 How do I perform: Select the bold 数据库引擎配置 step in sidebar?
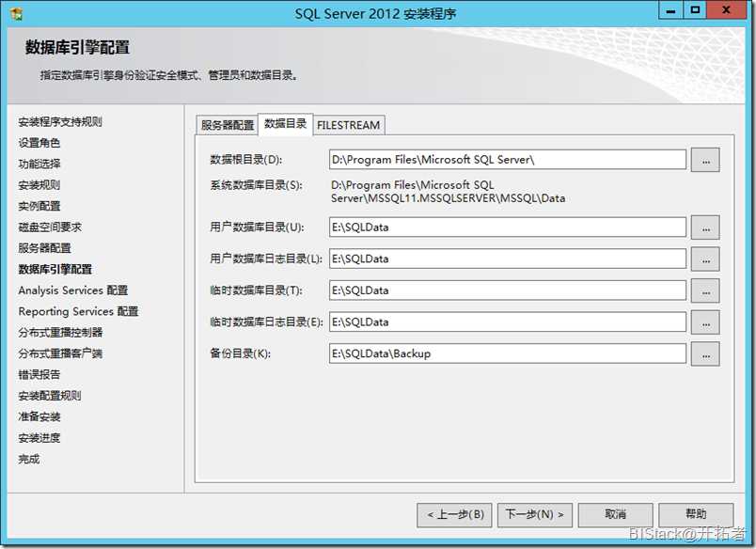(55, 270)
